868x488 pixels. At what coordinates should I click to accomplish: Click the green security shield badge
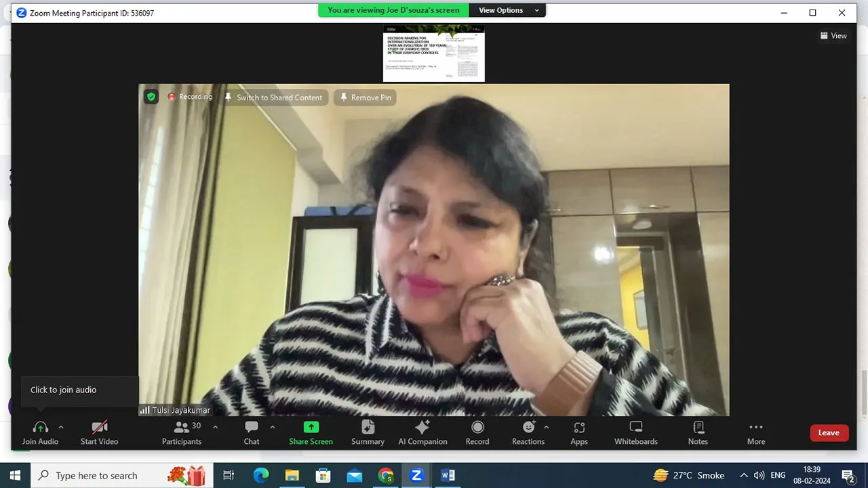pos(151,97)
